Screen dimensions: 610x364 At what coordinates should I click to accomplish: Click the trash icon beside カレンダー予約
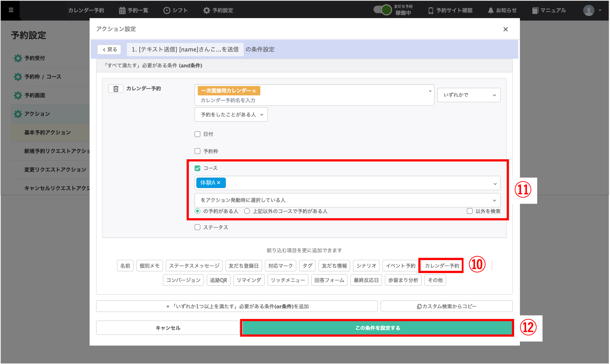(116, 89)
